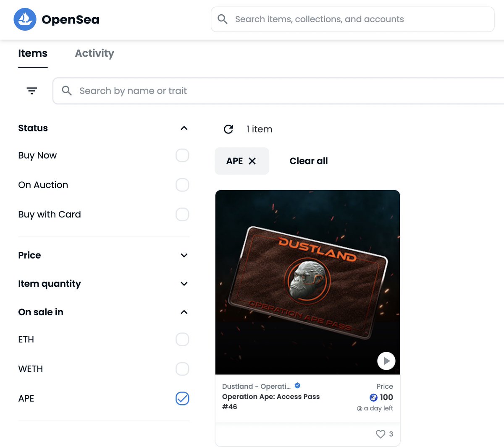Enable the Buy Now status filter
This screenshot has height=447, width=504.
pyautogui.click(x=182, y=155)
